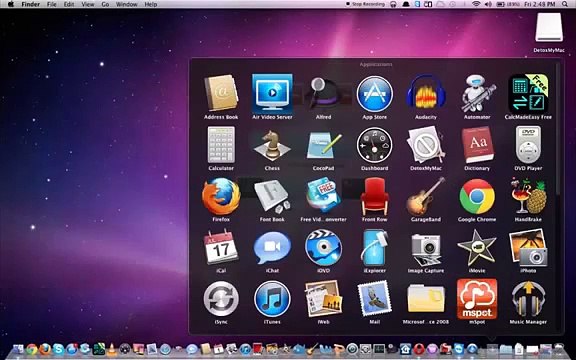
Task: Open Automator
Action: coord(477,93)
